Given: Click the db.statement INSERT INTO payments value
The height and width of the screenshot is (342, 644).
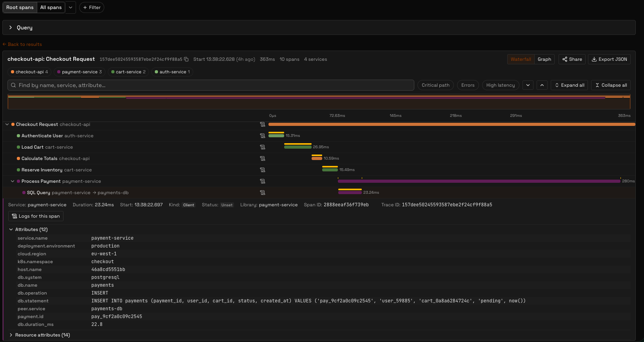Looking at the screenshot, I should coord(308,301).
